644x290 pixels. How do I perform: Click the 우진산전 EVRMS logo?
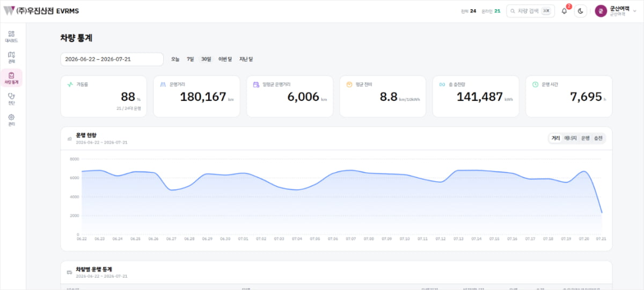click(x=41, y=11)
